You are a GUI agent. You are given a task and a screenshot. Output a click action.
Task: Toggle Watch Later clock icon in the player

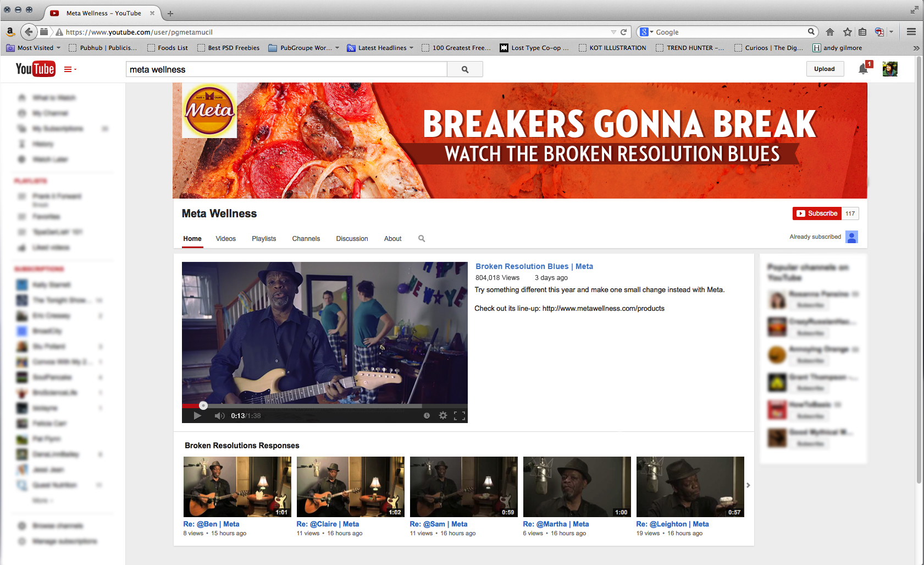pos(427,415)
